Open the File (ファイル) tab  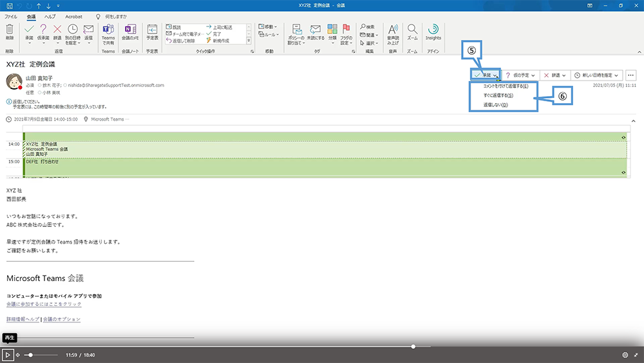pyautogui.click(x=11, y=17)
